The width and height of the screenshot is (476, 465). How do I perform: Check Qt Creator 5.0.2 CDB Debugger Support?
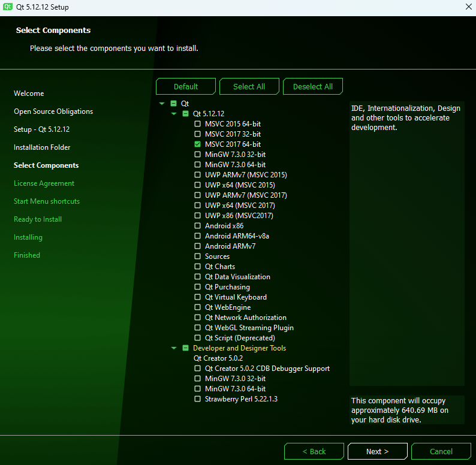[x=197, y=369]
